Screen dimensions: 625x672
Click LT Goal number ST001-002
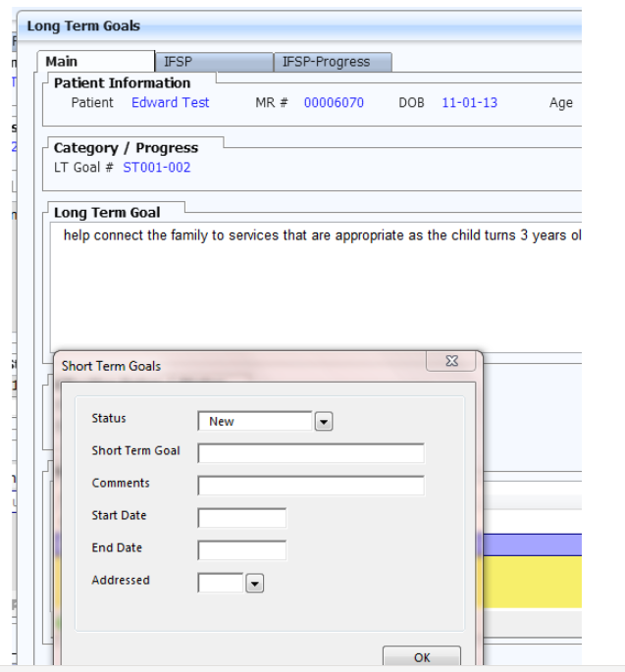tap(156, 168)
